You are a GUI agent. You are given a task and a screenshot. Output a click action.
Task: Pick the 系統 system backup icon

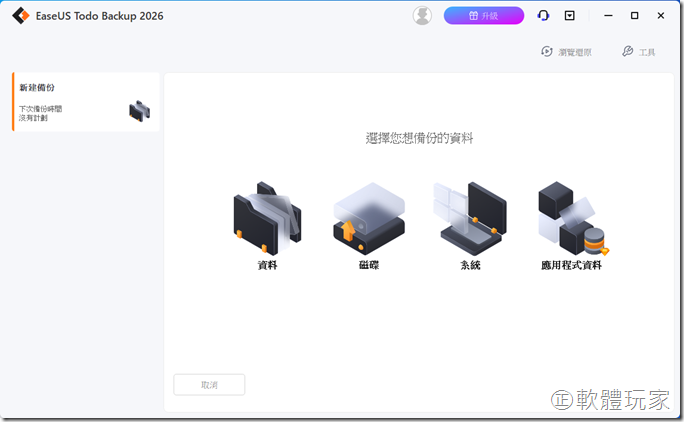471,218
